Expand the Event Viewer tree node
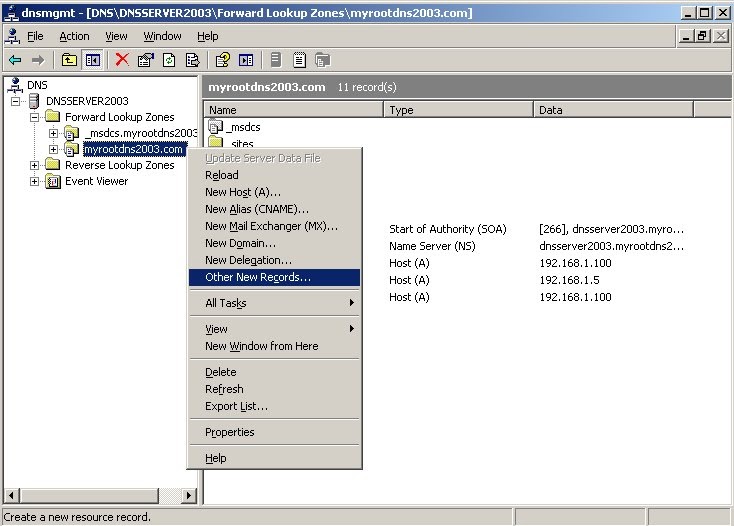 (x=35, y=181)
